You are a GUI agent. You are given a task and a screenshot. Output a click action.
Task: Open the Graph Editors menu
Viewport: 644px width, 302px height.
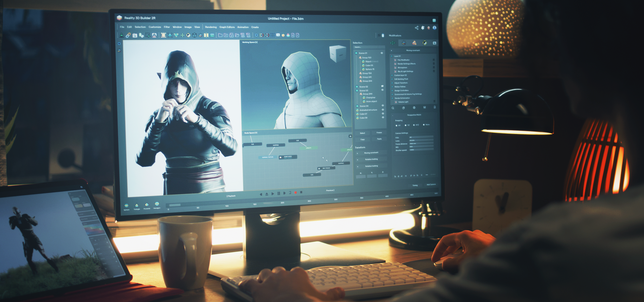point(227,27)
